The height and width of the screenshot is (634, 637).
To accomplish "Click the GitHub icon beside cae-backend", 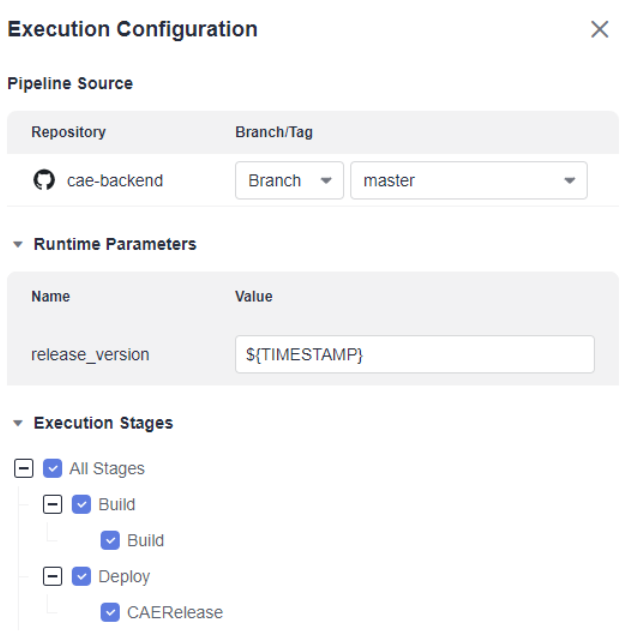I will pos(44,180).
